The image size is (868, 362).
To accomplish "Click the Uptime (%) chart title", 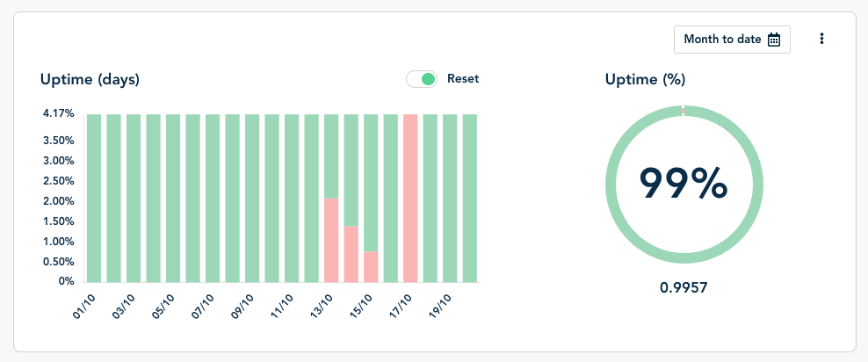I will [645, 79].
